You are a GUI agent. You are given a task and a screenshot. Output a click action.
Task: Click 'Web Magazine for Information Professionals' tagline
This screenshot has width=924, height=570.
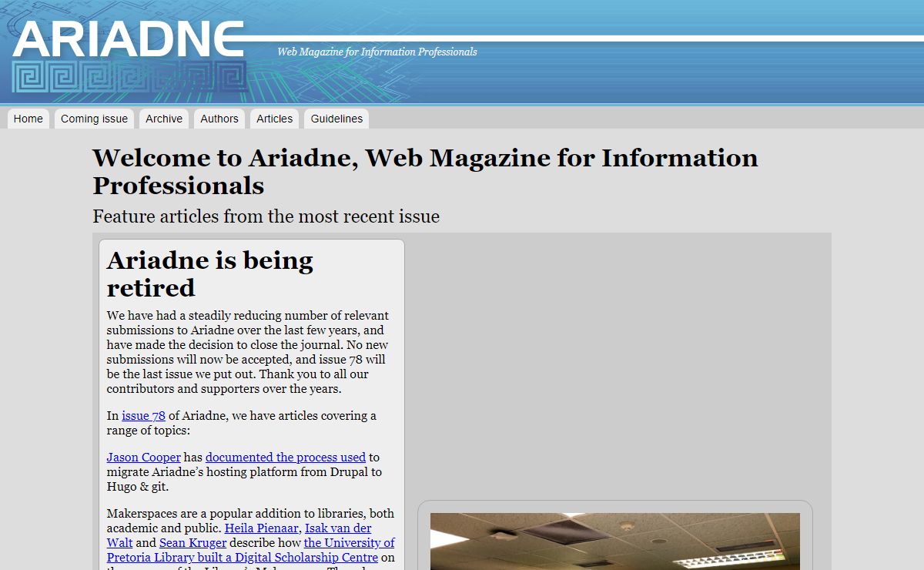[x=377, y=52]
